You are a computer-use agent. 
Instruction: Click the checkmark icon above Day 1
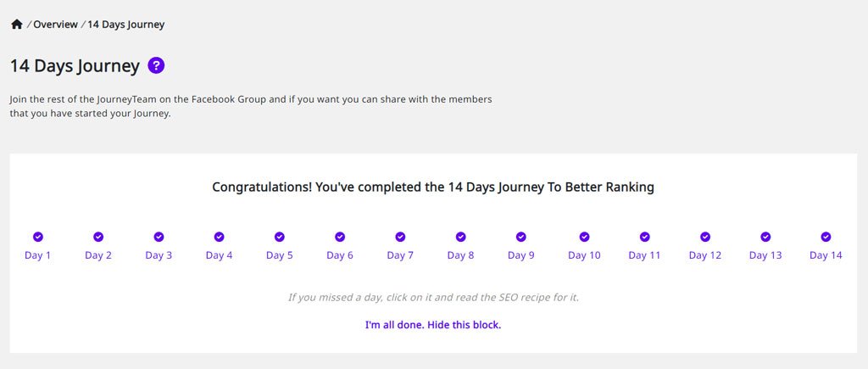[x=37, y=237]
